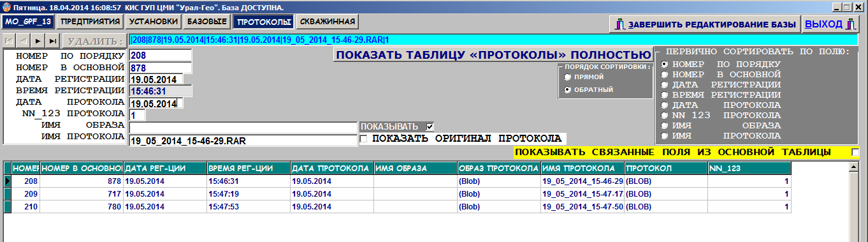Go to previous record navigator arrow
Image resolution: width=868 pixels, height=242 pixels.
pos(24,41)
